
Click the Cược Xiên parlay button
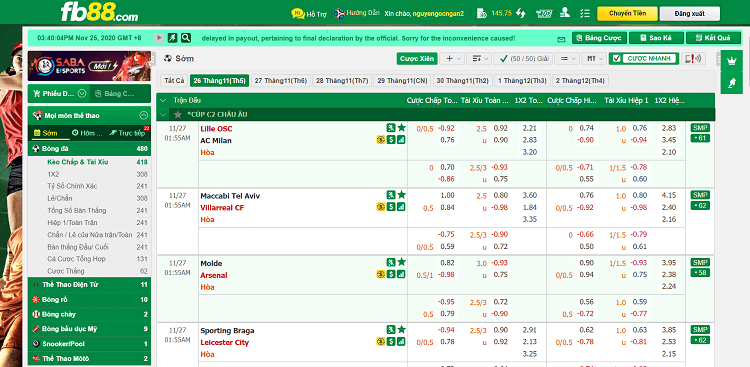click(x=417, y=58)
